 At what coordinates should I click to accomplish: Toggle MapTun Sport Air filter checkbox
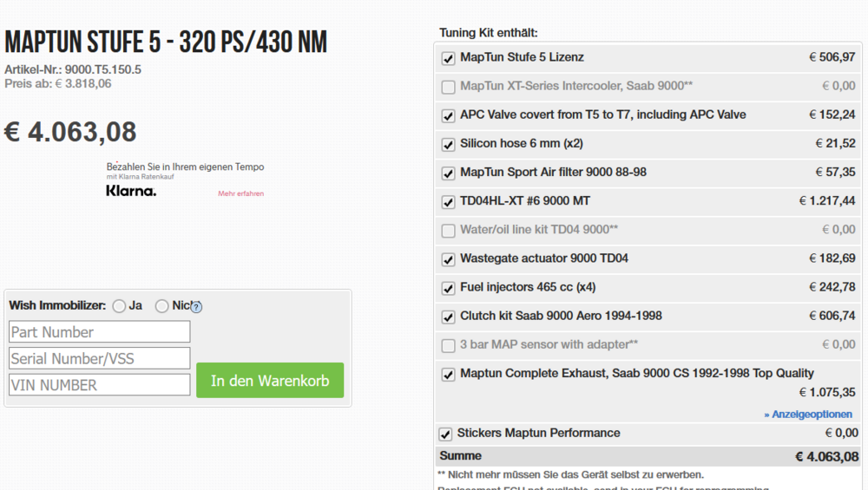click(x=449, y=173)
